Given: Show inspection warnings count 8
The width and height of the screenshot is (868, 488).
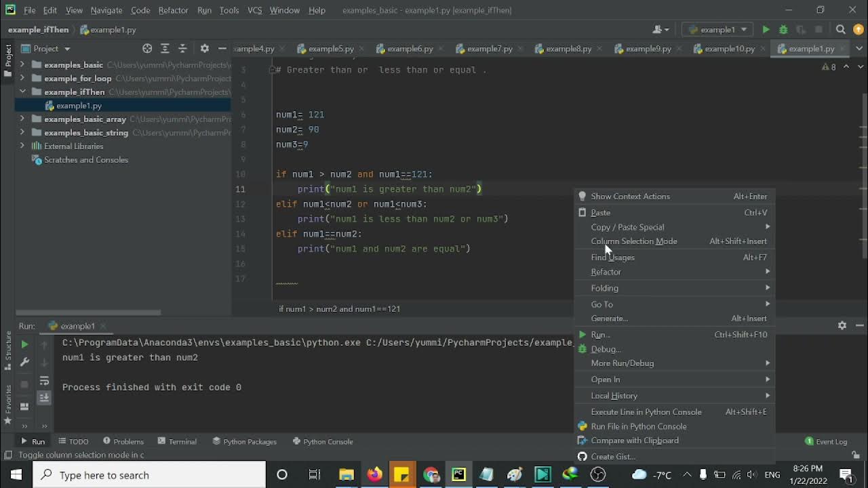Looking at the screenshot, I should pos(829,67).
